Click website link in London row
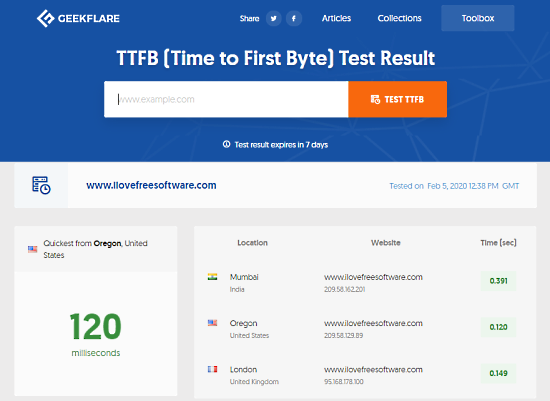 click(x=373, y=369)
